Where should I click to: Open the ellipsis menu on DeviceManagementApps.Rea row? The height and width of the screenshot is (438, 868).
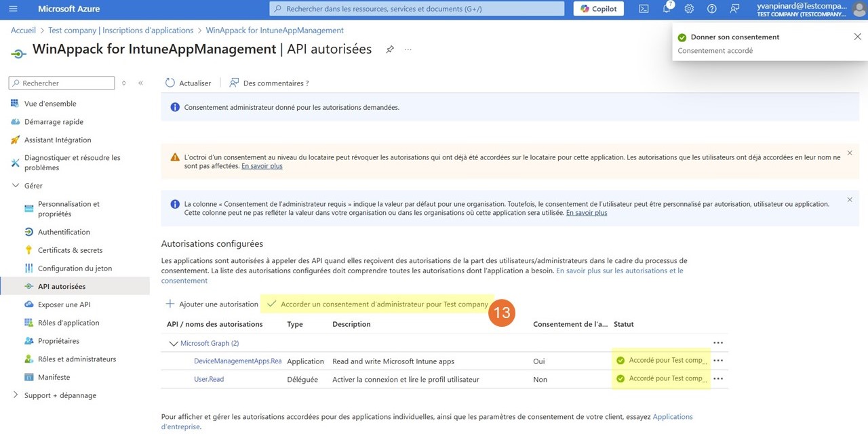point(718,361)
